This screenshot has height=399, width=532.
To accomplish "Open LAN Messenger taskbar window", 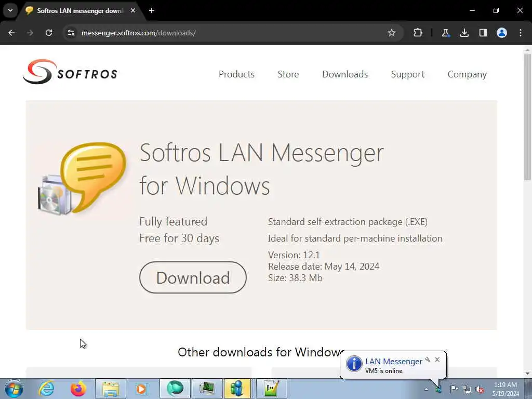I will click(237, 389).
